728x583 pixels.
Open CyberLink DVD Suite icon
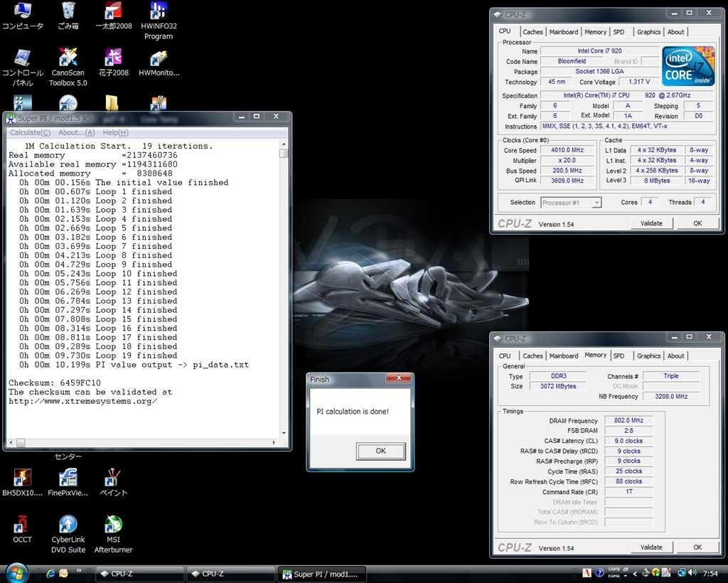(x=68, y=525)
